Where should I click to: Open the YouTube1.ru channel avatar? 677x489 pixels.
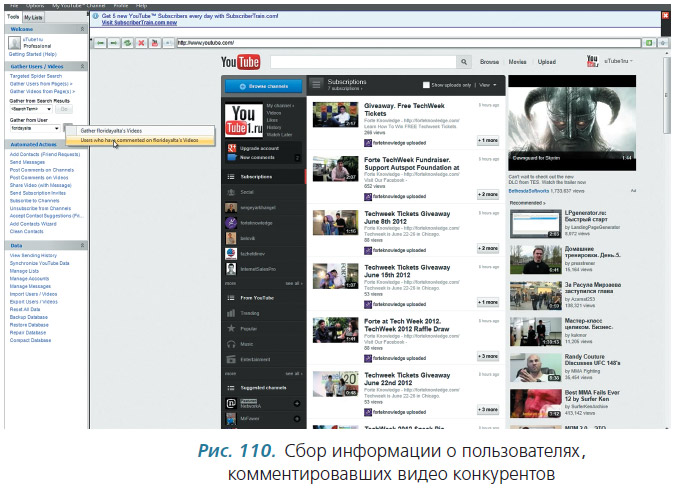(x=244, y=120)
